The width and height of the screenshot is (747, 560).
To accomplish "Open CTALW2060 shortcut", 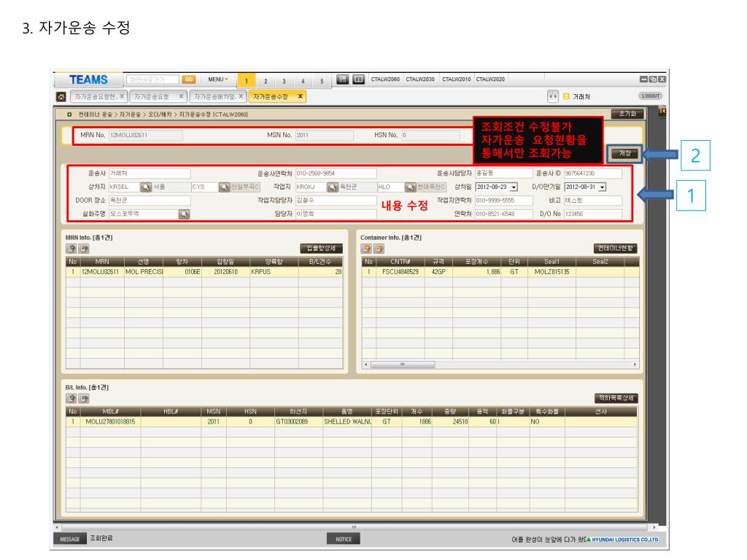I will point(385,79).
